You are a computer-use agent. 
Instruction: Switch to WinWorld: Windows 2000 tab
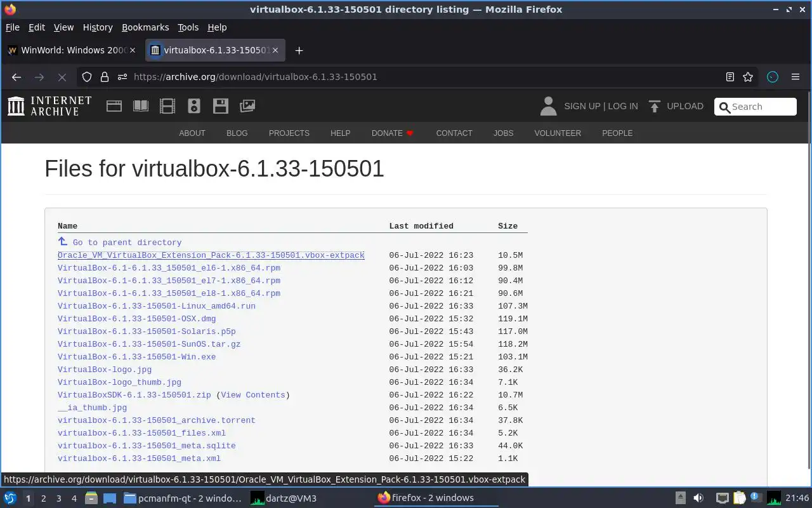point(72,51)
